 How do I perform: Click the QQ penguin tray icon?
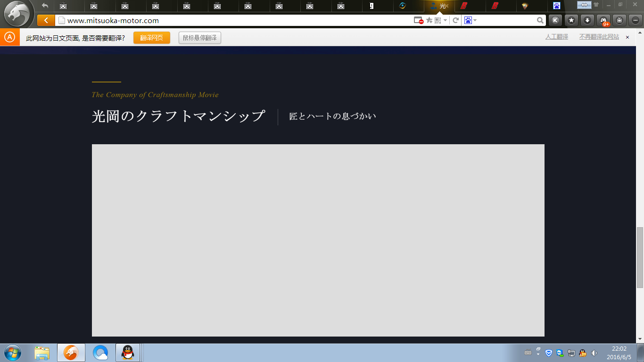(583, 353)
